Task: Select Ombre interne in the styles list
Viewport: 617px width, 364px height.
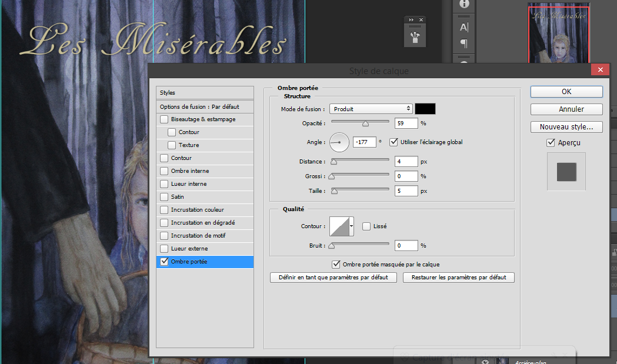Action: (x=189, y=171)
